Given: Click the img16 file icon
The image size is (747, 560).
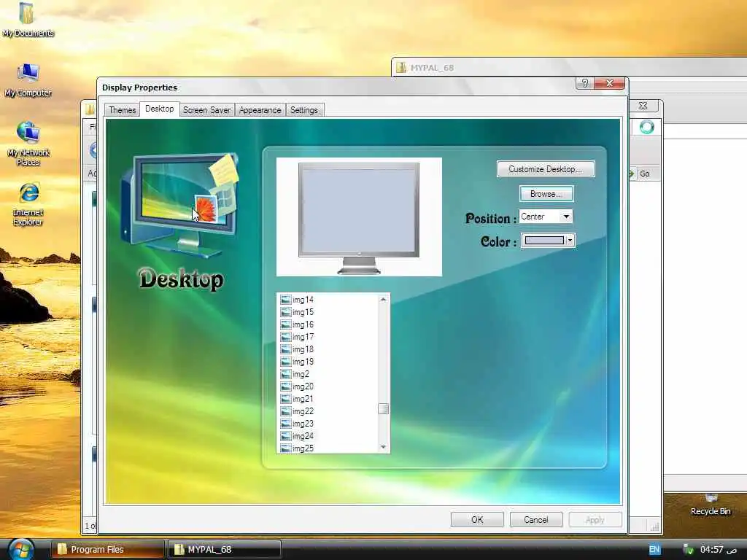Looking at the screenshot, I should pyautogui.click(x=286, y=324).
